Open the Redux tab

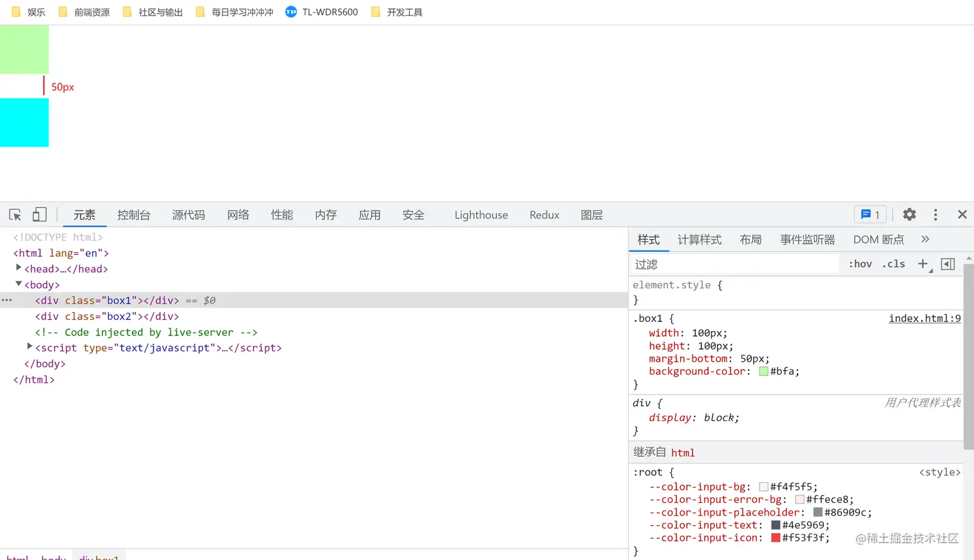544,215
